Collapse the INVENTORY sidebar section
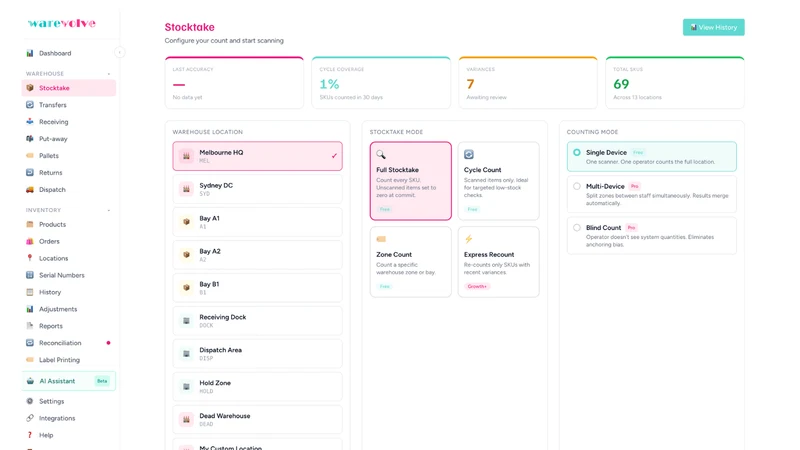Image resolution: width=800 pixels, height=450 pixels. point(109,210)
